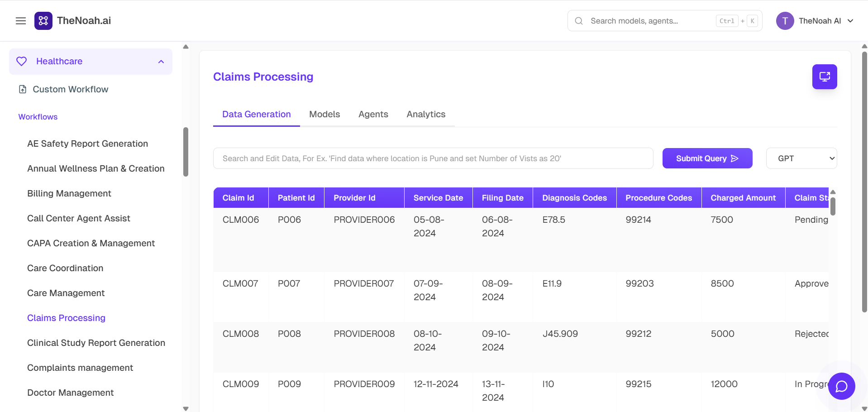This screenshot has height=412, width=868.
Task: Open the share panel icon top-right
Action: point(825,77)
